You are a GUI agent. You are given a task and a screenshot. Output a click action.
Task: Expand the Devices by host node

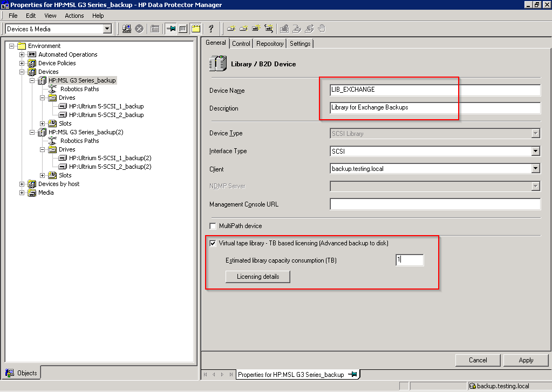pyautogui.click(x=22, y=184)
